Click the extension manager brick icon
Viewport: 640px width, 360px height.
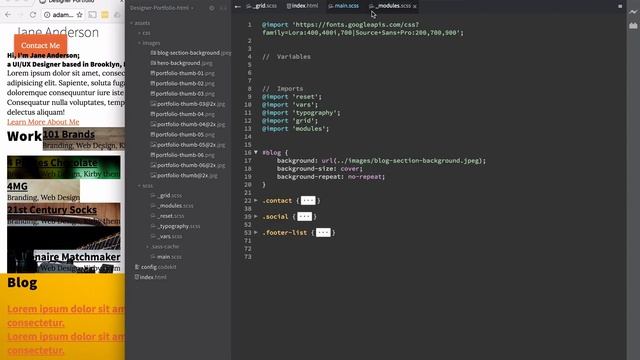click(x=633, y=26)
